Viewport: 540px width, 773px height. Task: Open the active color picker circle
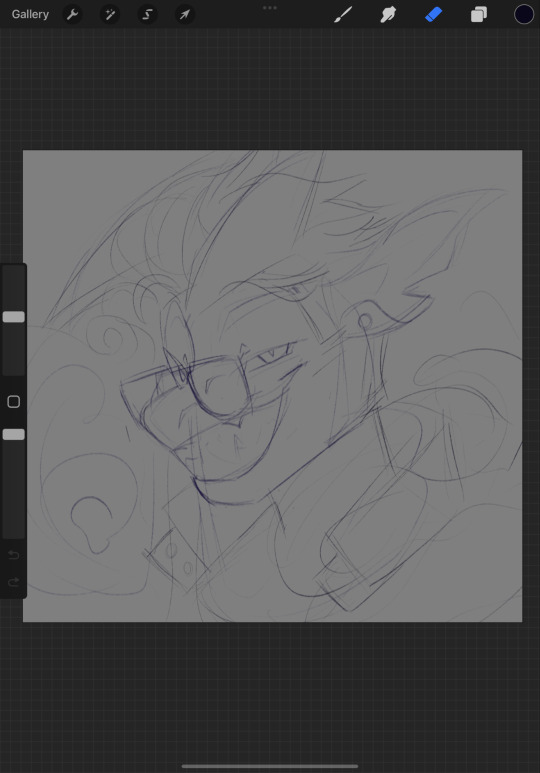pos(524,14)
